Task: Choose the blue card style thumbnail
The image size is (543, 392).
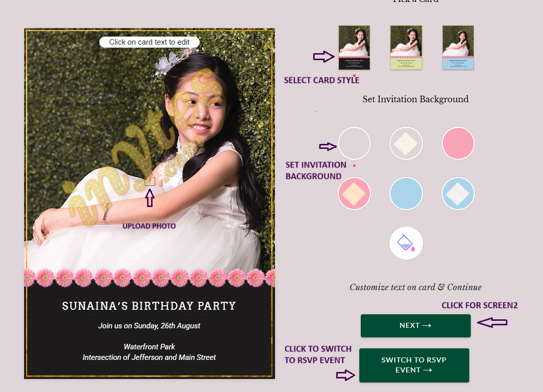Action: pyautogui.click(x=458, y=48)
